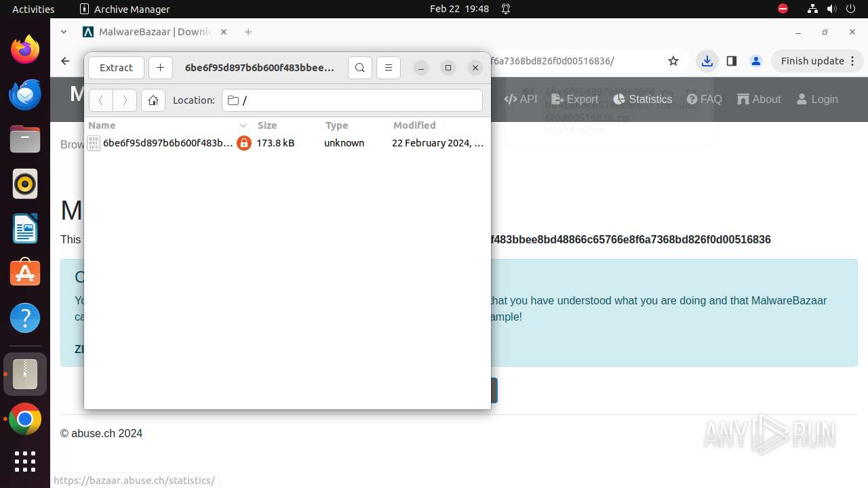Viewport: 868px width, 488px height.
Task: Open the FAQ link on MalwareBazaar
Action: (705, 99)
